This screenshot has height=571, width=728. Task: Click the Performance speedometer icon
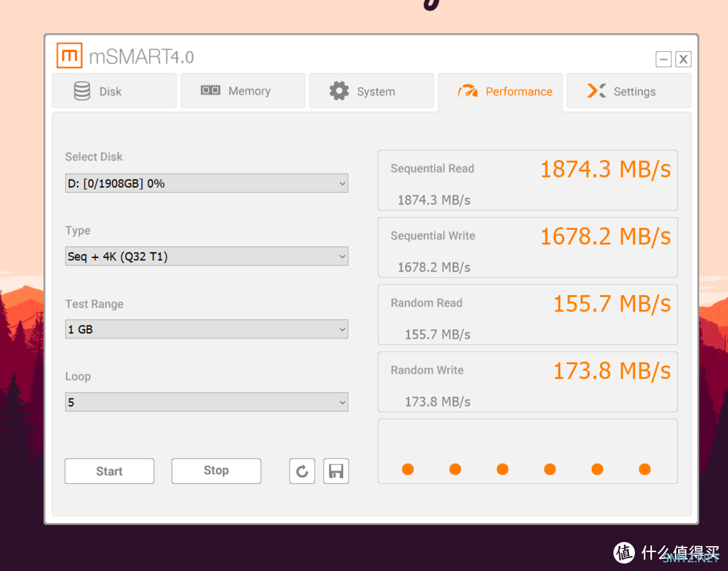468,91
